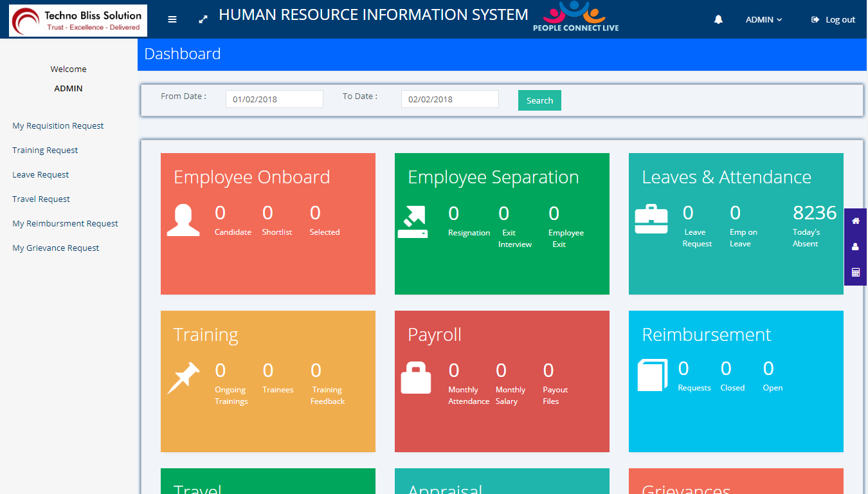The height and width of the screenshot is (494, 868).
Task: Toggle the hamburger sidebar menu
Action: 172,19
